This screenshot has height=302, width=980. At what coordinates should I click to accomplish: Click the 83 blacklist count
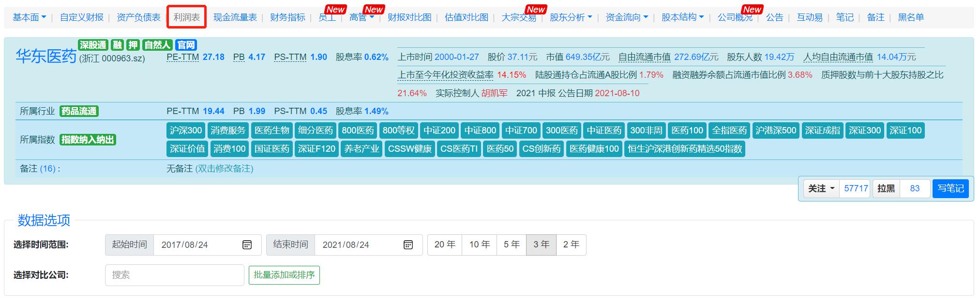pos(915,188)
